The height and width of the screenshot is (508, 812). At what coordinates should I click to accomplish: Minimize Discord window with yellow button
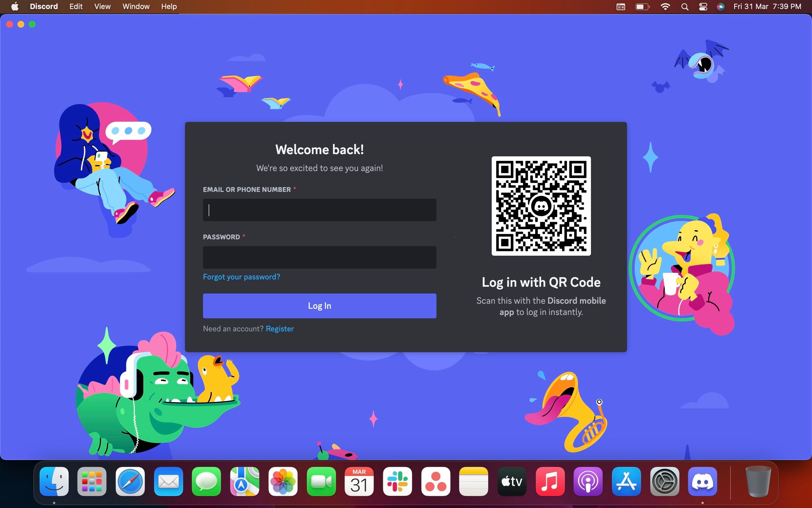click(x=21, y=24)
